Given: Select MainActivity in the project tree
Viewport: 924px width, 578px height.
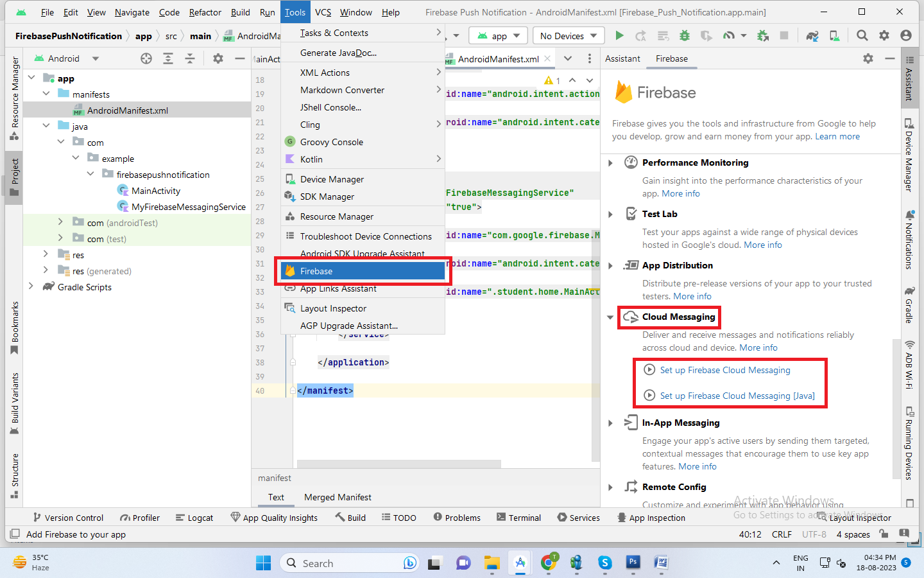Looking at the screenshot, I should pyautogui.click(x=156, y=191).
